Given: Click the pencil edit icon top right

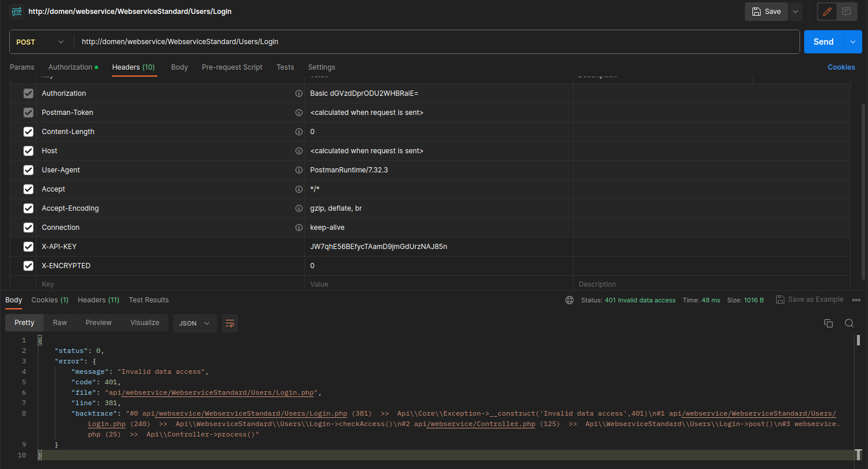Looking at the screenshot, I should [x=827, y=11].
